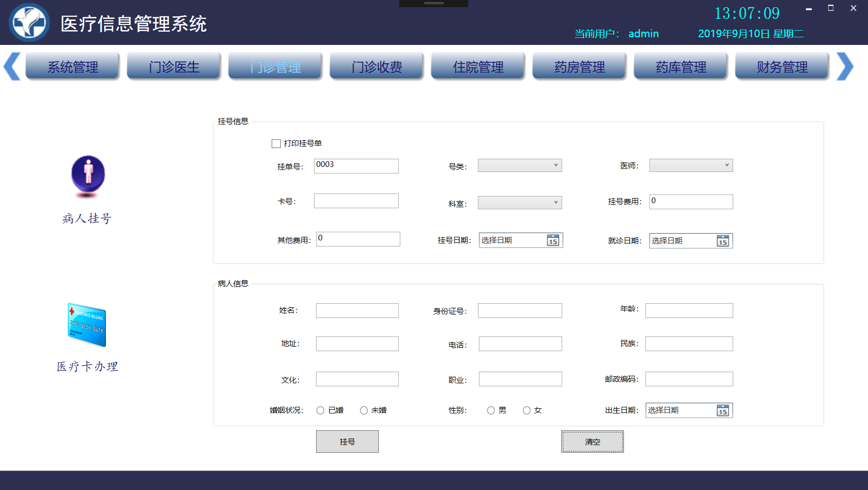Image resolution: width=868 pixels, height=490 pixels.
Task: Focus the 姓名 input field
Action: [357, 310]
